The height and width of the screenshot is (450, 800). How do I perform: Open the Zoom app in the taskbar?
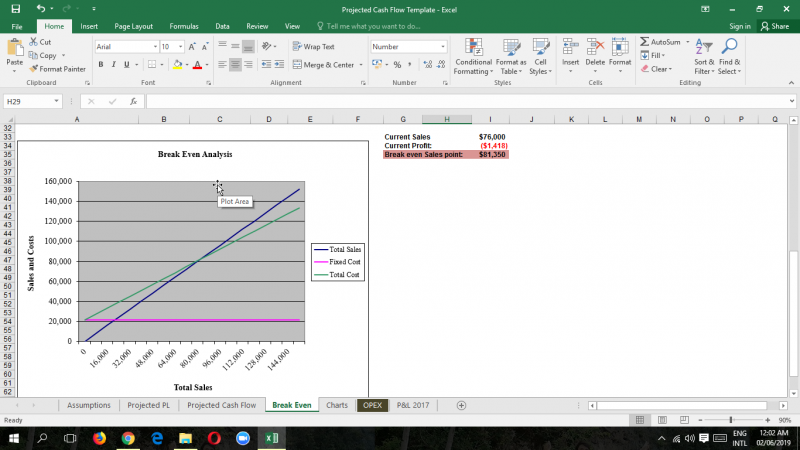click(242, 438)
